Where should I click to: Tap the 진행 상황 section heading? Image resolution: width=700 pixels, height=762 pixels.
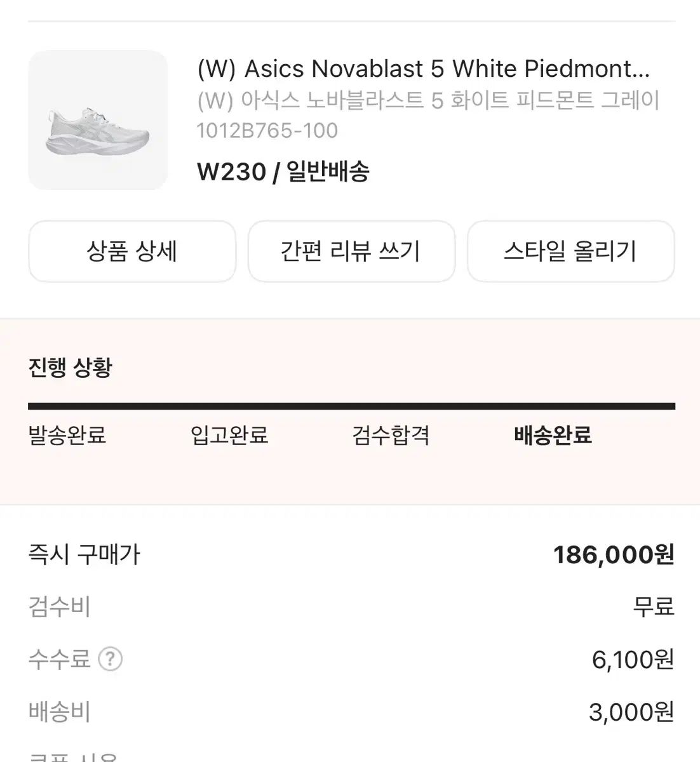70,368
